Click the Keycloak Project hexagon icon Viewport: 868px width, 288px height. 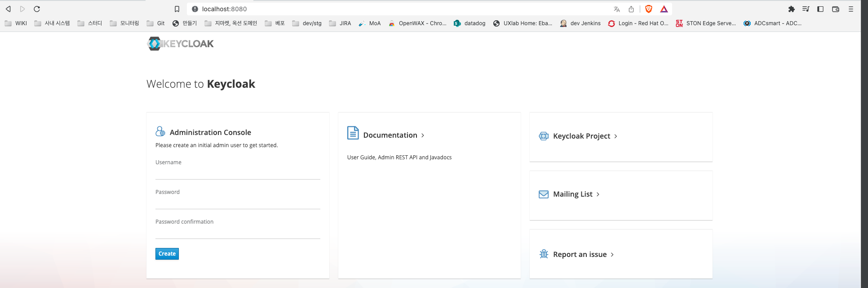tap(544, 136)
